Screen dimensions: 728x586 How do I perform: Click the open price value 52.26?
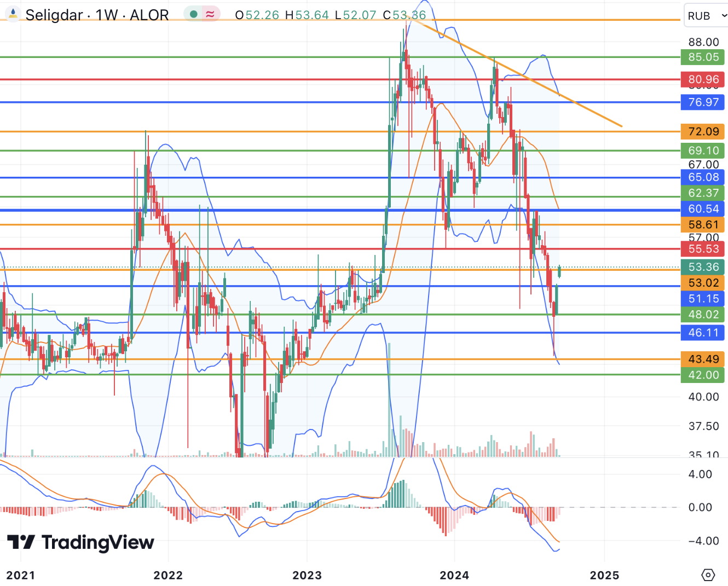[x=262, y=15]
